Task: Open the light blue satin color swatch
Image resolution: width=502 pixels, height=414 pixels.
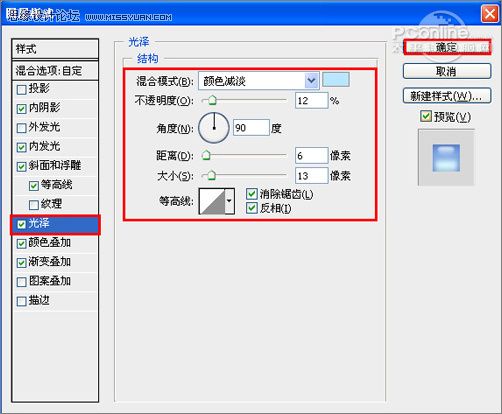Action: click(336, 80)
